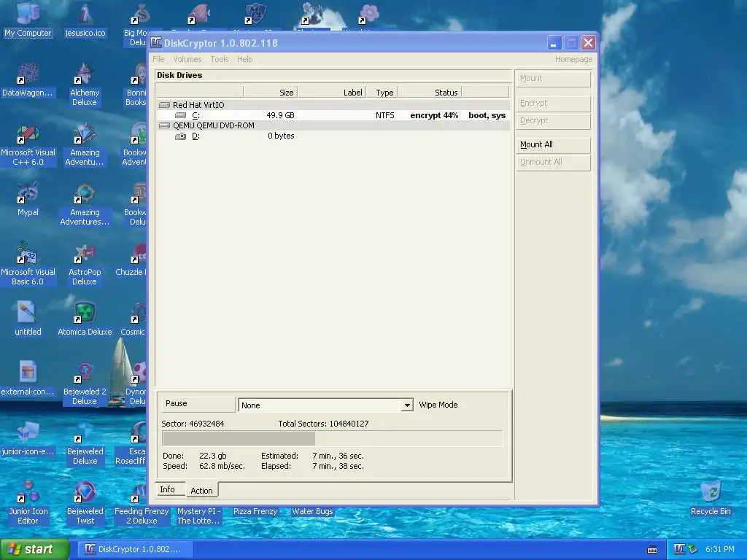This screenshot has height=560, width=747.
Task: Select Atomica Deluxe desktop shortcut
Action: pyautogui.click(x=85, y=319)
